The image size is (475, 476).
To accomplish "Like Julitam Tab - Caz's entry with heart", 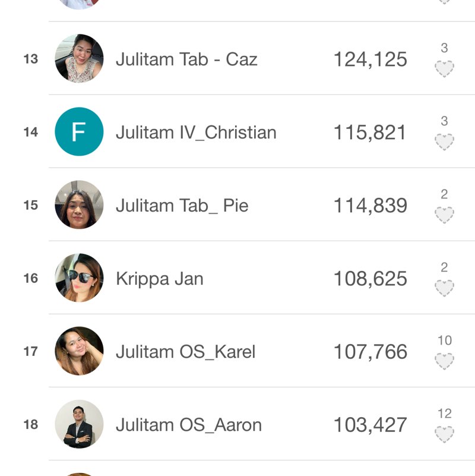I will [x=444, y=69].
